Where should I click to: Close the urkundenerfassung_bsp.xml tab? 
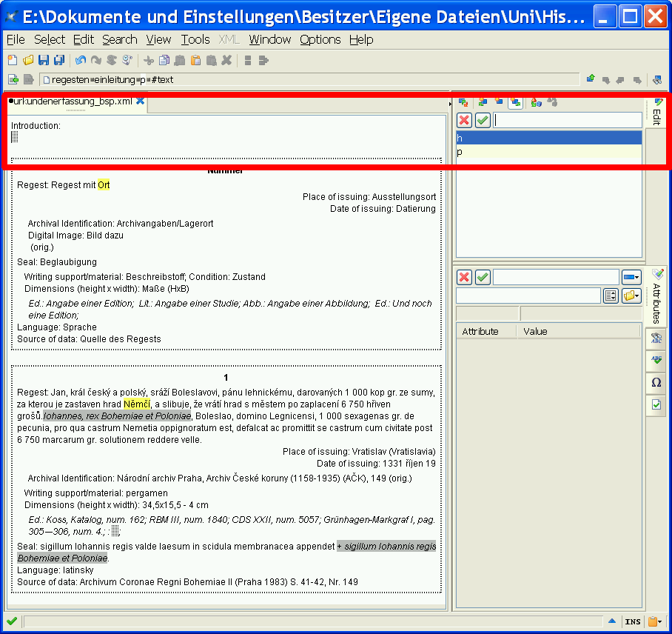click(140, 101)
